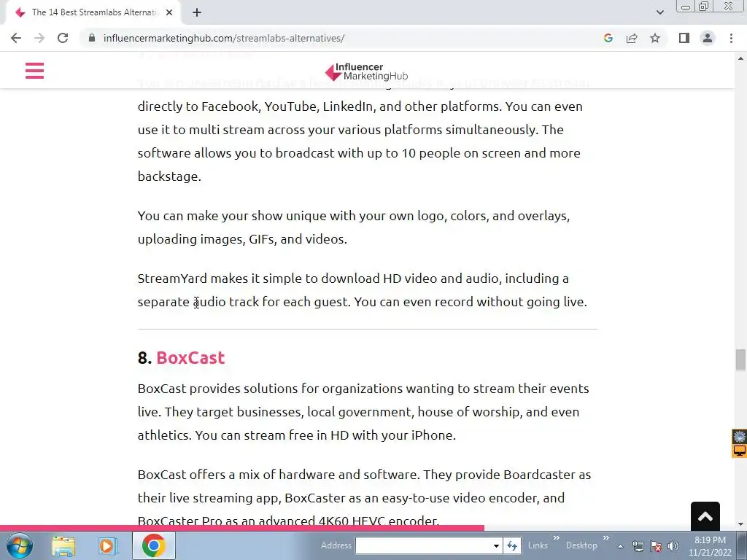Screen dimensions: 747x560
Task: Click the Influencer MarketingHub logo
Action: point(366,72)
